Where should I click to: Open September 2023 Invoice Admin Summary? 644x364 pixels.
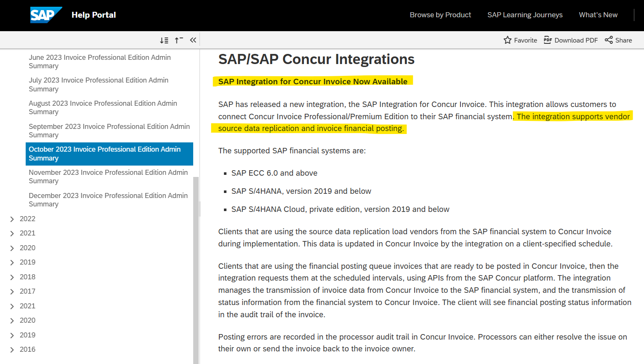(x=109, y=131)
